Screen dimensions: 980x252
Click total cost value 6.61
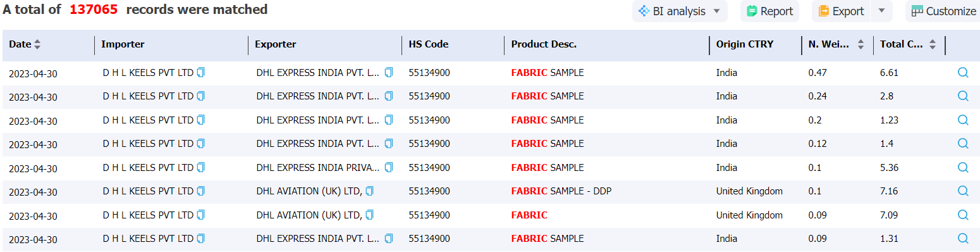[x=889, y=73]
